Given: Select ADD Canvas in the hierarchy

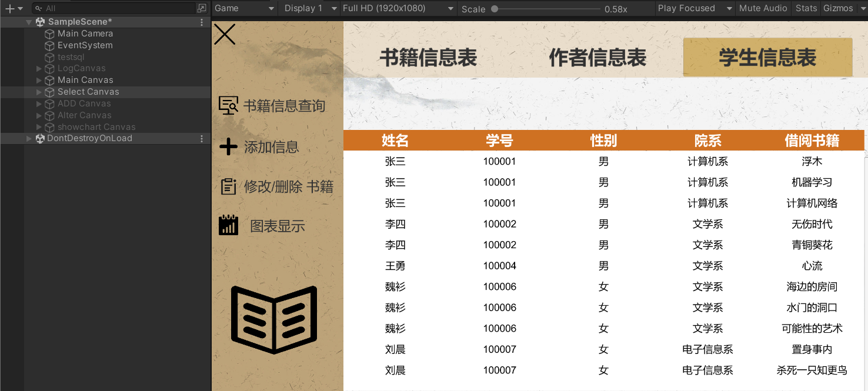Looking at the screenshot, I should point(84,103).
